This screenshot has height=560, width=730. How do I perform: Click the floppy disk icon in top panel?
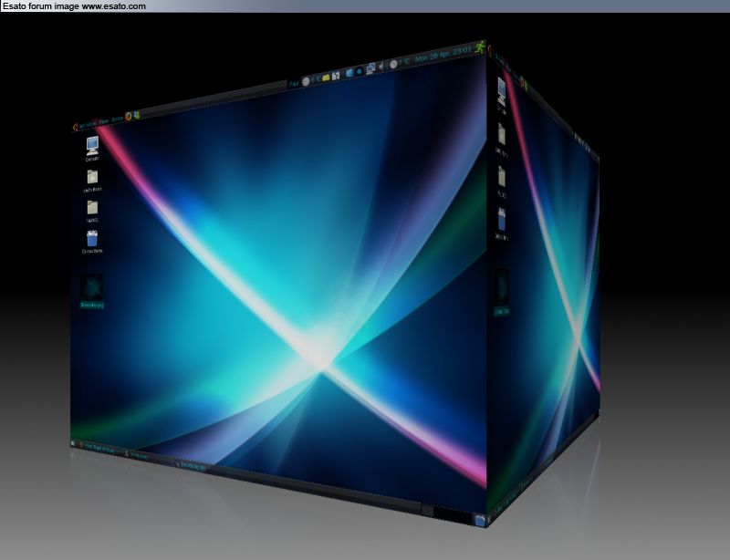tap(336, 76)
